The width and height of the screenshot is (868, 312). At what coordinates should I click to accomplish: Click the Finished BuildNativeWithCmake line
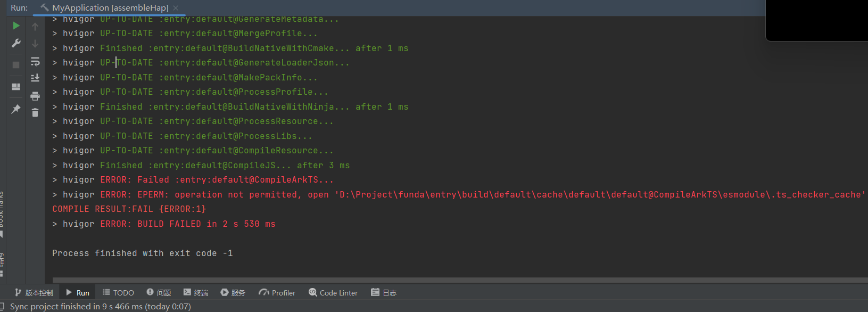click(x=230, y=48)
